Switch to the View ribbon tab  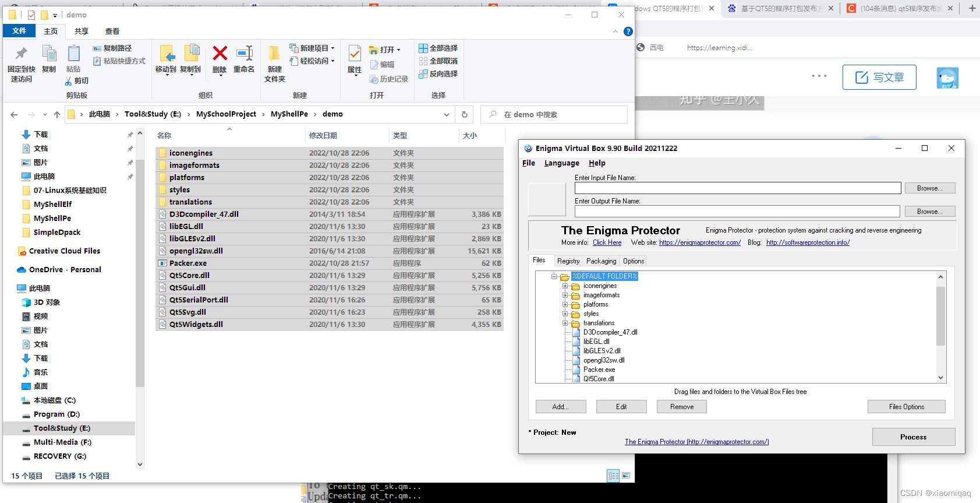click(x=112, y=31)
